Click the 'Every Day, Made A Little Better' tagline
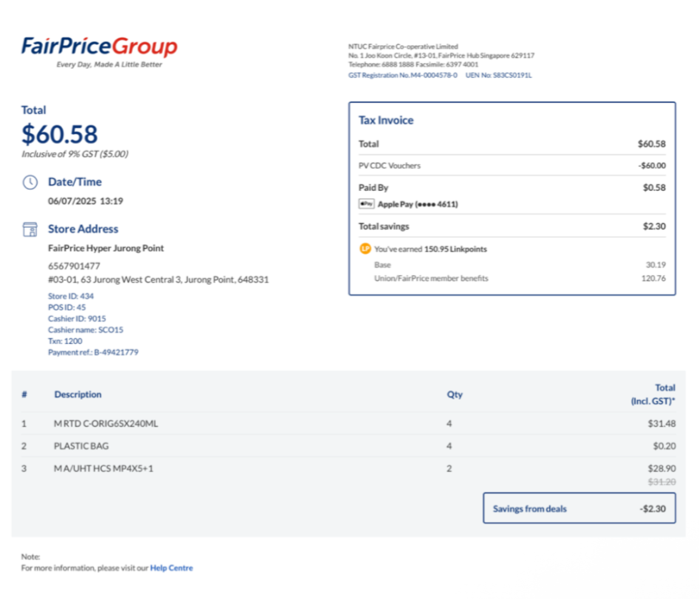The height and width of the screenshot is (599, 700). [109, 64]
